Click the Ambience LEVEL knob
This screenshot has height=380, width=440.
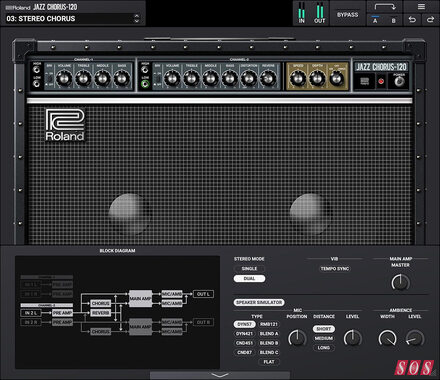(415, 338)
